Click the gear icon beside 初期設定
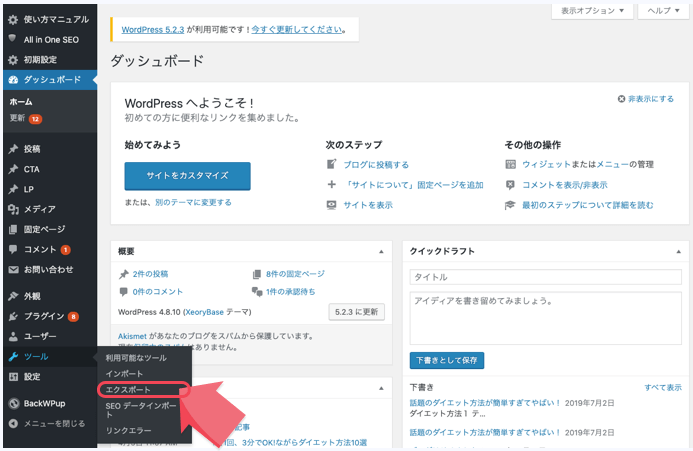The height and width of the screenshot is (451, 693). [x=13, y=60]
